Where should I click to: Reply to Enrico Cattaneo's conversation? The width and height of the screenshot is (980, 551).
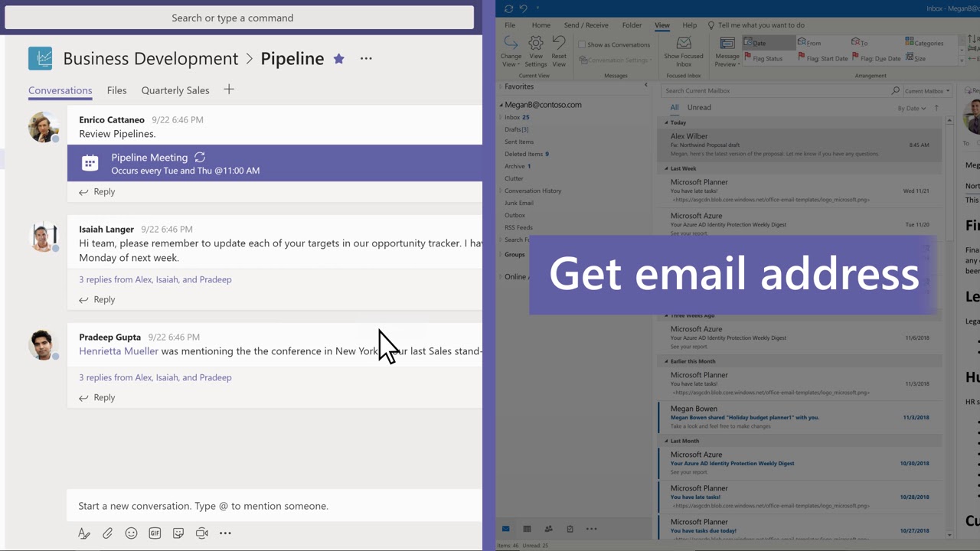(x=97, y=192)
